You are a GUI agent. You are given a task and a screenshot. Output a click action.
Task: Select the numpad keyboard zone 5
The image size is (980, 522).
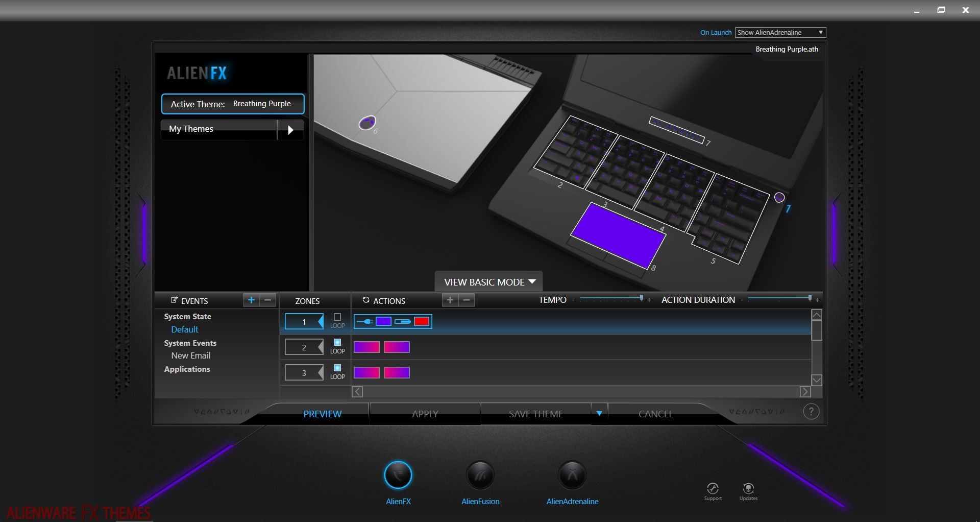pos(729,219)
